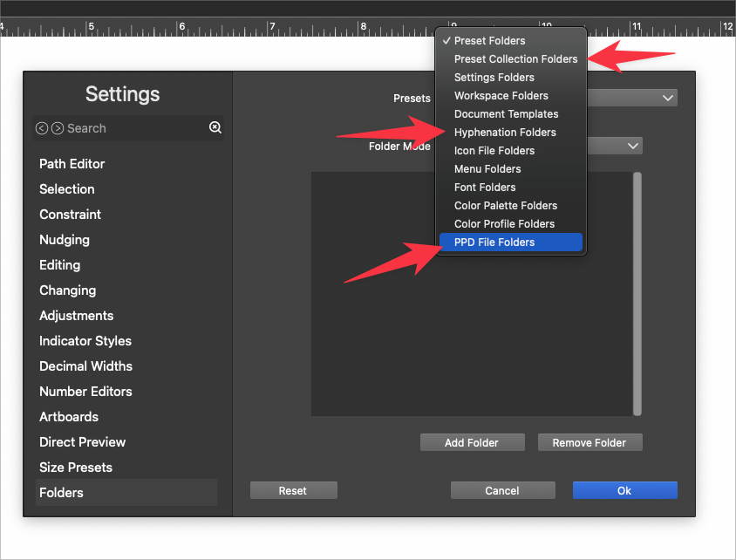Click the magnifier icon in search field

point(215,128)
